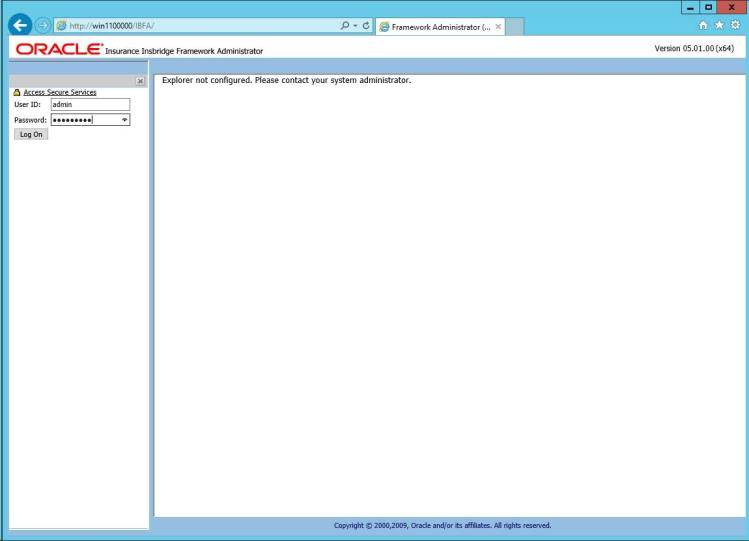Image resolution: width=749 pixels, height=541 pixels.
Task: Click the Explorer not configured message
Action: pyautogui.click(x=286, y=80)
